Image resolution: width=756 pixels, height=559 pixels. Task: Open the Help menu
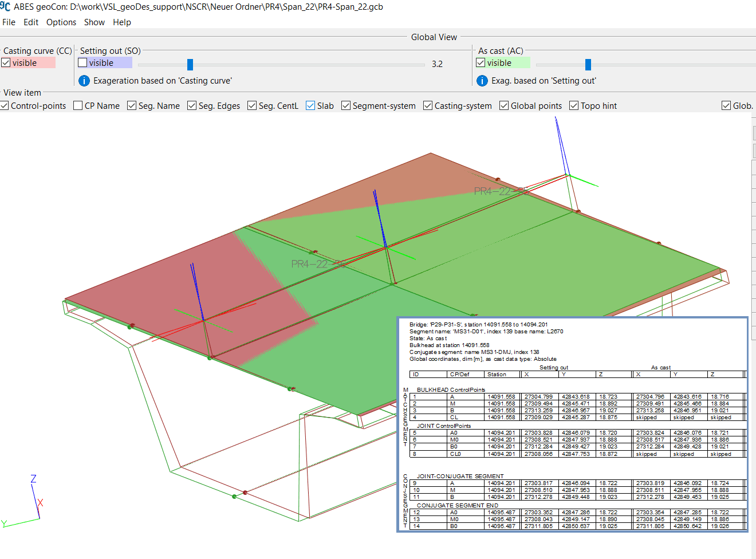pos(122,22)
